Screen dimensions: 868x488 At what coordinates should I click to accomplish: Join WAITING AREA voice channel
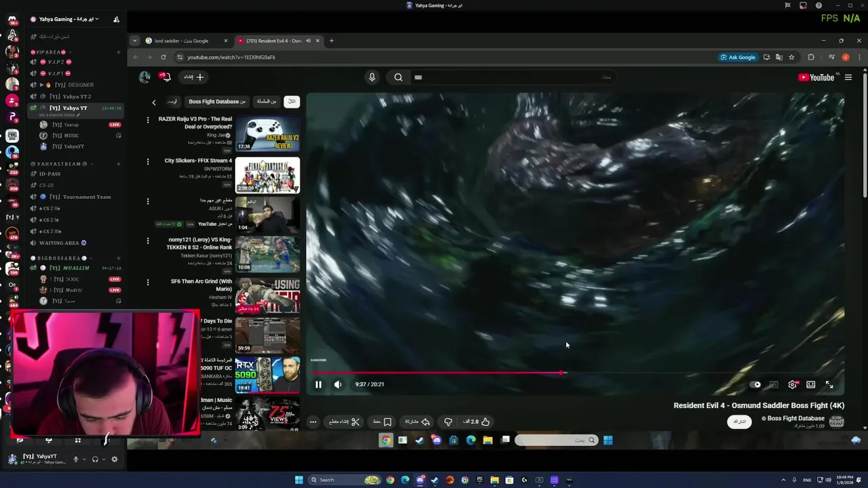[77, 243]
